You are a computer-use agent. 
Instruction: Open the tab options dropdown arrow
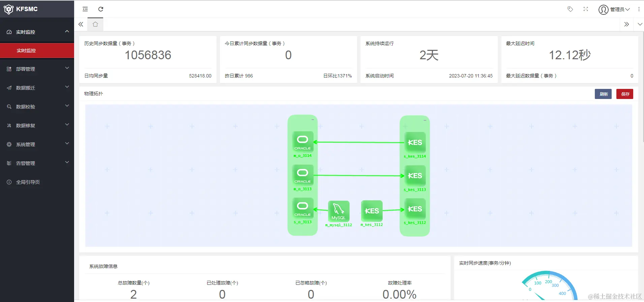tap(640, 24)
